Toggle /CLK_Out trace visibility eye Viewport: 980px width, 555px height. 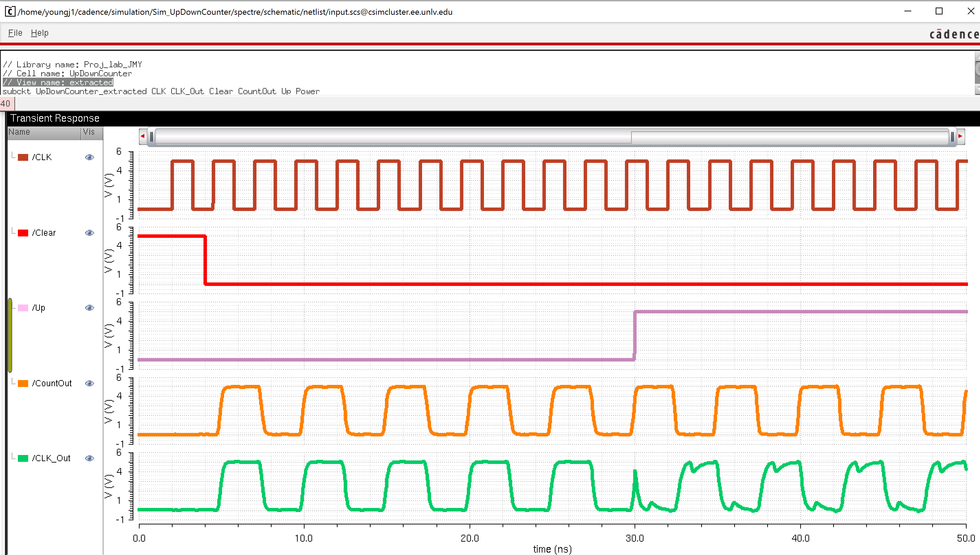point(90,458)
